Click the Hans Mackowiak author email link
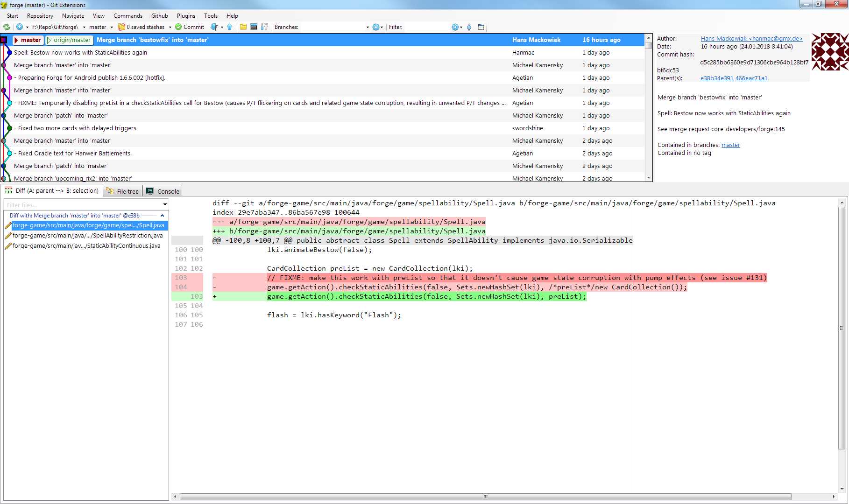 [751, 39]
